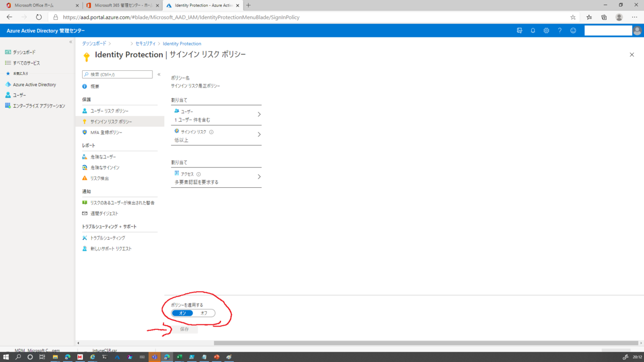The height and width of the screenshot is (362, 644).
Task: Click the padlock site info icon in address bar
Action: 55,17
